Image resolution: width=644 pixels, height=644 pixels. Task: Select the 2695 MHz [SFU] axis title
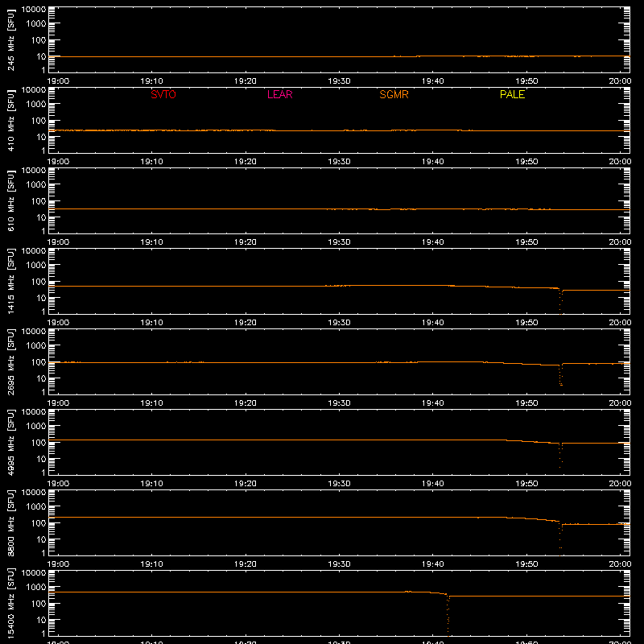click(10, 361)
